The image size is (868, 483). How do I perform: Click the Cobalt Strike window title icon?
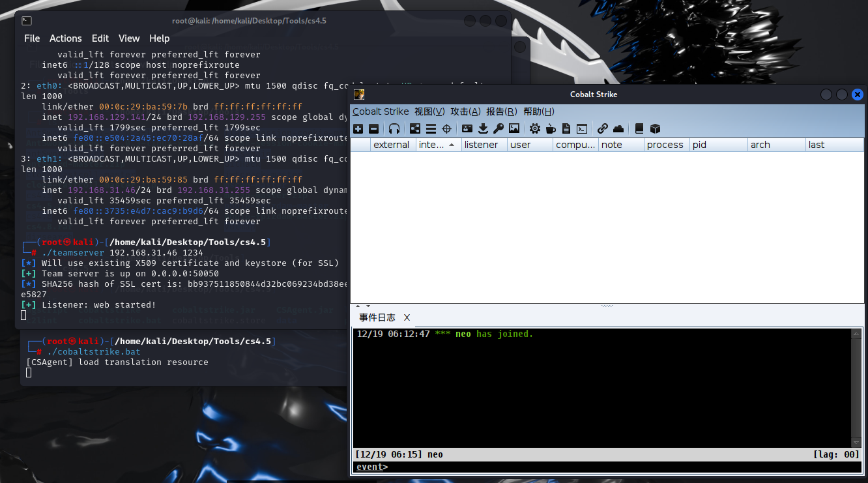pos(358,95)
